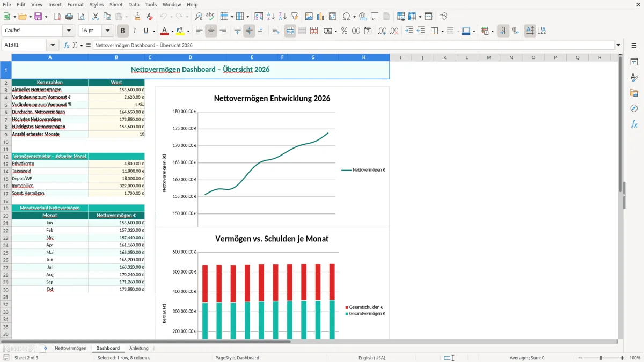Open Find & Replace

[199, 17]
